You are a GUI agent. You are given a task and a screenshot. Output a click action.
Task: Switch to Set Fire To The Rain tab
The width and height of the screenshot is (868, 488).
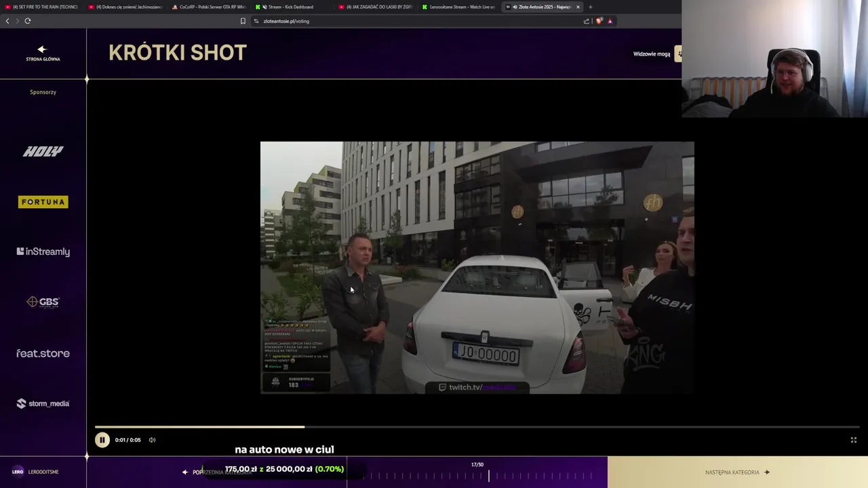tap(42, 7)
